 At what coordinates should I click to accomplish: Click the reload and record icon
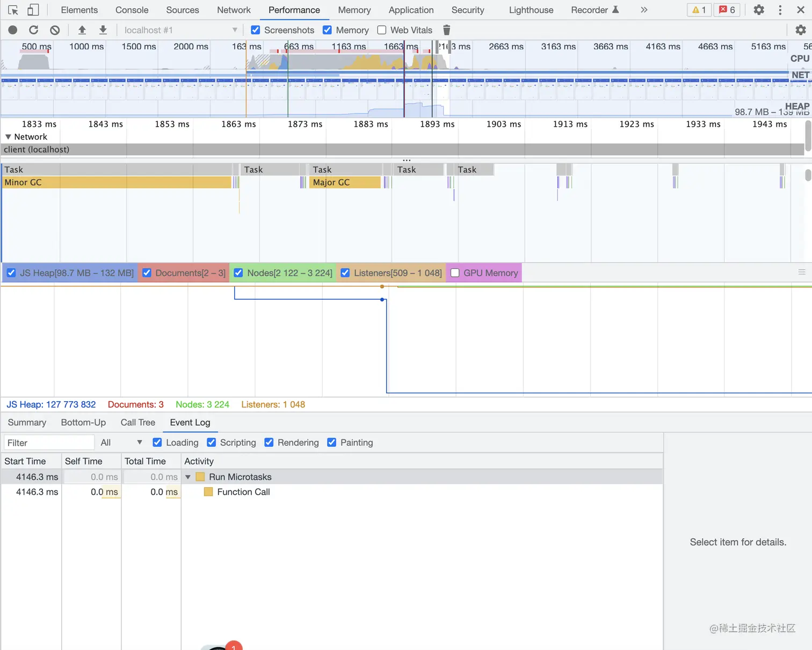click(x=33, y=30)
